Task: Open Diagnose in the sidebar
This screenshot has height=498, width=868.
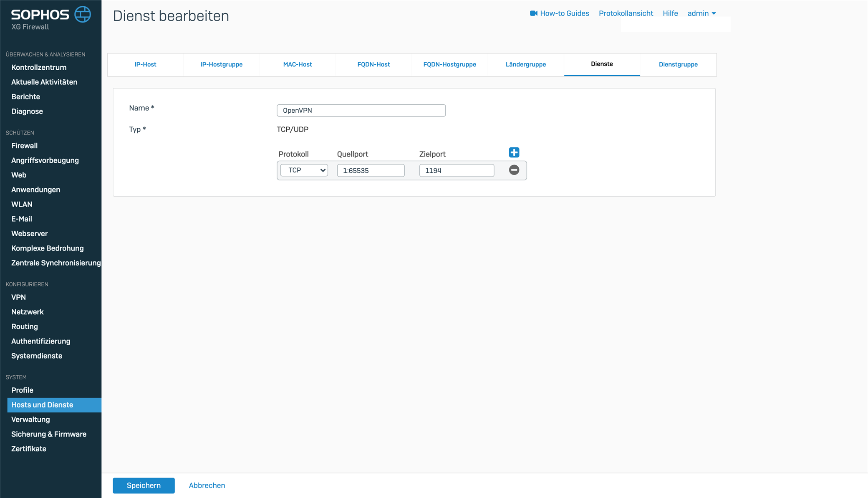Action: click(27, 111)
